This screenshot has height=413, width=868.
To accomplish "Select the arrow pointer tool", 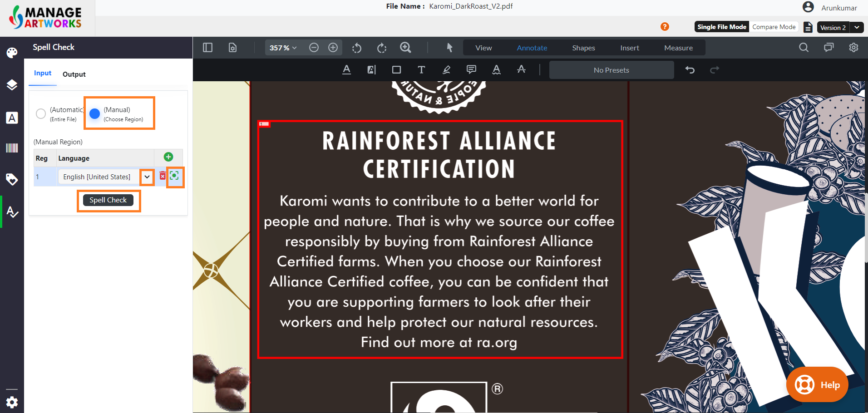I will point(449,48).
